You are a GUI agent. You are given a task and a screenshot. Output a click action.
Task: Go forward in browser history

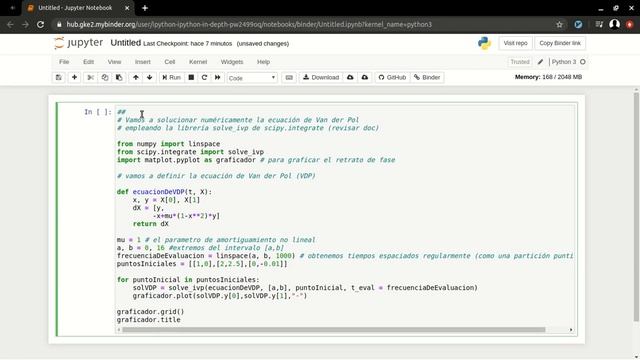tap(25, 24)
